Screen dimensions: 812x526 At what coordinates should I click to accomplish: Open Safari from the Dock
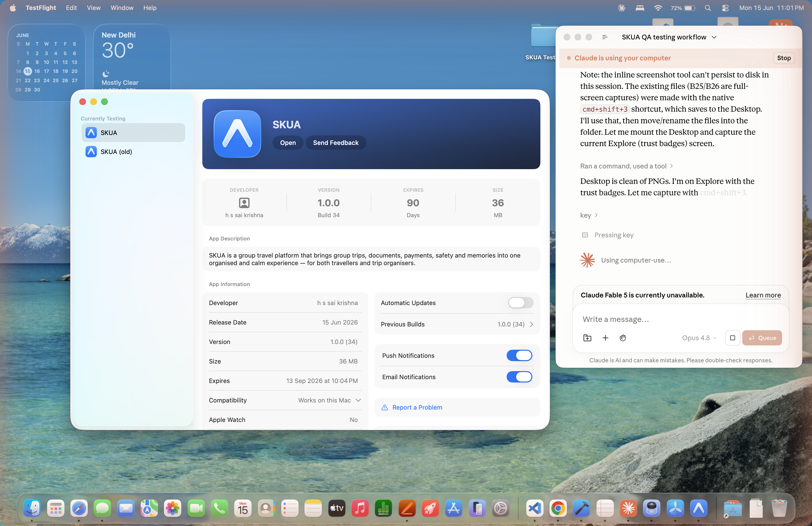pyautogui.click(x=79, y=508)
